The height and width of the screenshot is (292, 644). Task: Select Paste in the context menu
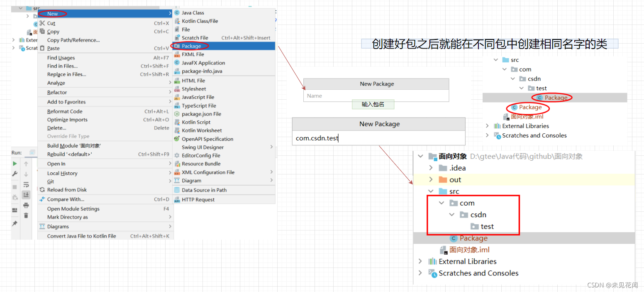point(105,48)
